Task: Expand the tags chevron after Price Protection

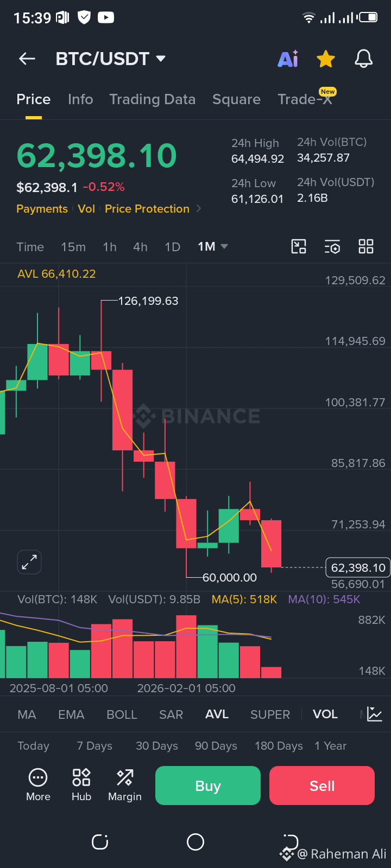Action: [198, 209]
